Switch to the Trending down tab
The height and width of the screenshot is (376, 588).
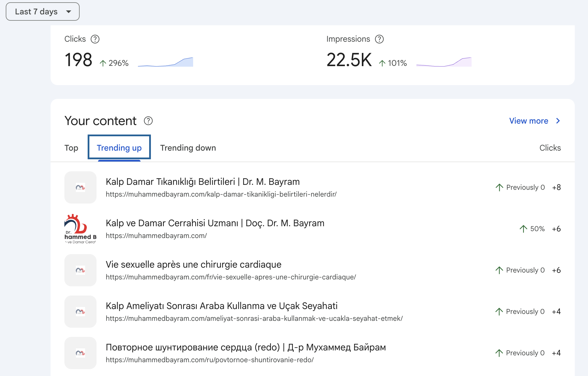click(188, 148)
